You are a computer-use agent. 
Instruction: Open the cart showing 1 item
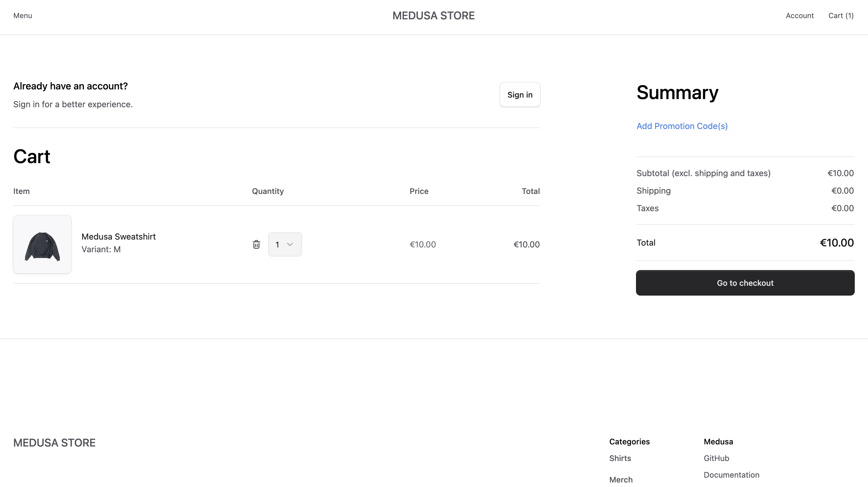coord(841,15)
